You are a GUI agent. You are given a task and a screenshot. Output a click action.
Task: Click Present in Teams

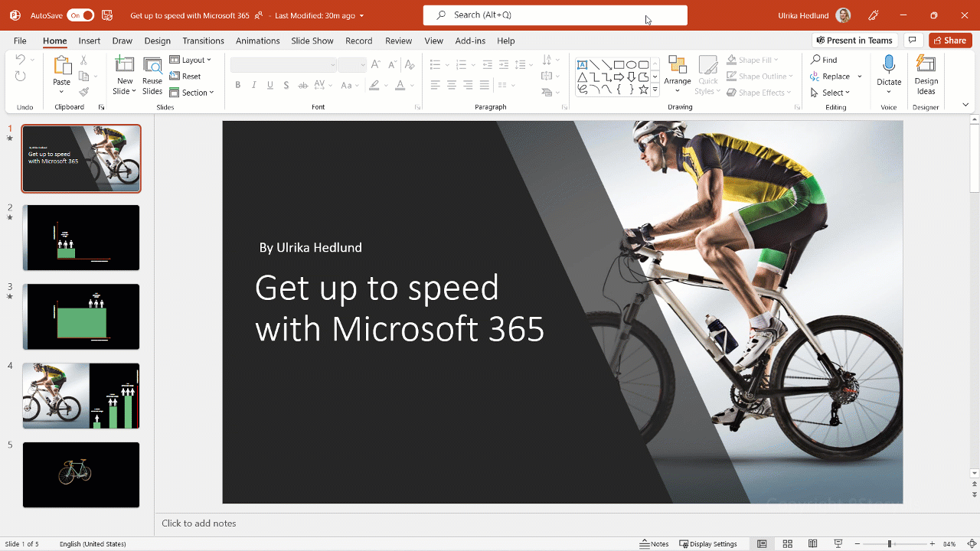pos(854,41)
